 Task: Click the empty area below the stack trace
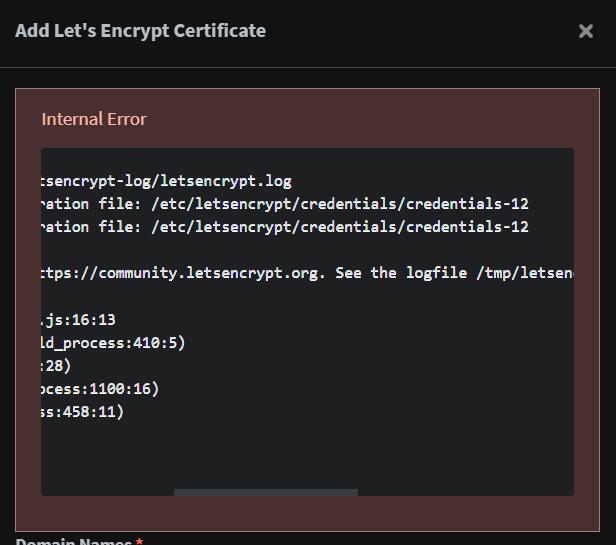coord(300,455)
